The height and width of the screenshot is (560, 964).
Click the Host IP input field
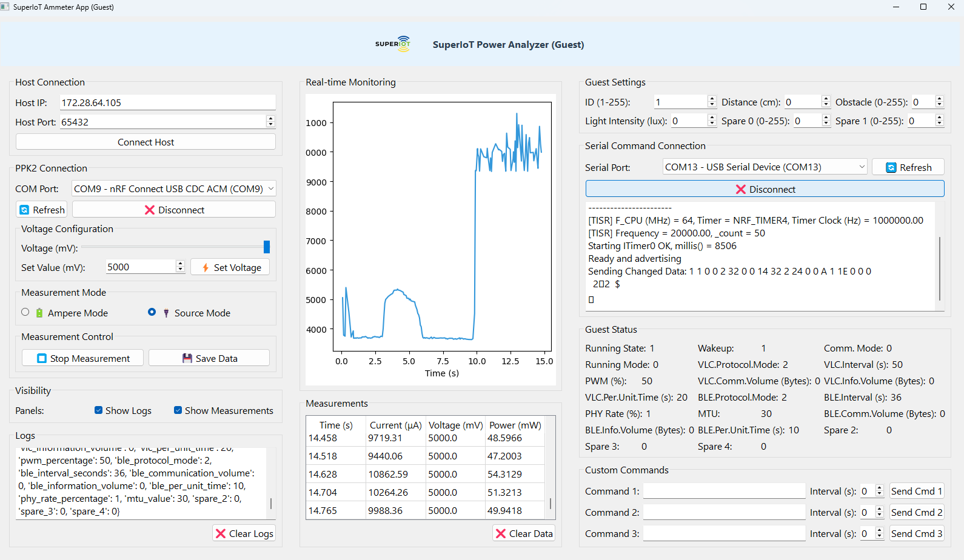point(168,103)
